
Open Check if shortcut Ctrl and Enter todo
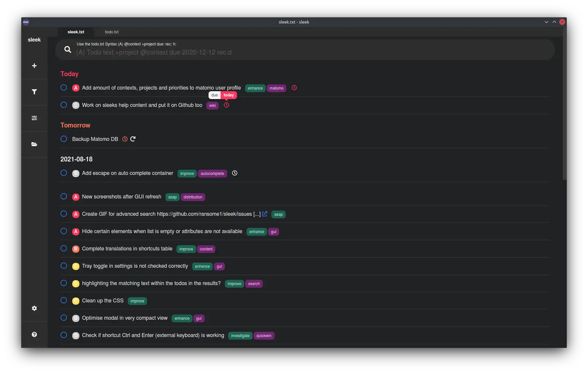tap(153, 335)
